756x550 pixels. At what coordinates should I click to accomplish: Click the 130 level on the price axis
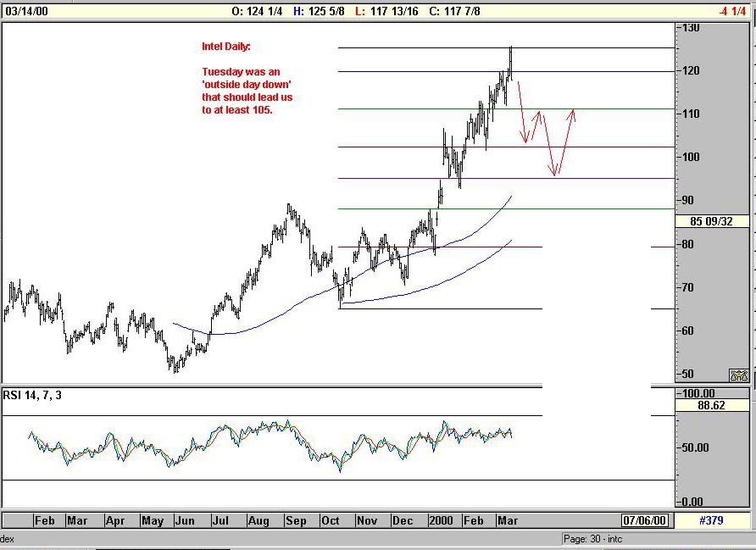[x=691, y=28]
